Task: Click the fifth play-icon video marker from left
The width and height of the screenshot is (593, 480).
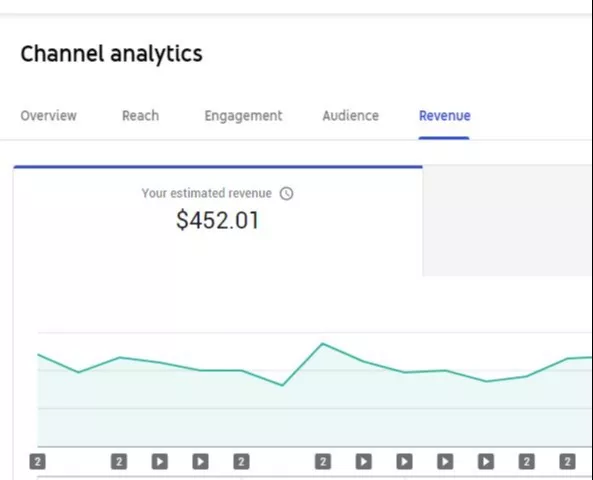Action: click(x=445, y=461)
